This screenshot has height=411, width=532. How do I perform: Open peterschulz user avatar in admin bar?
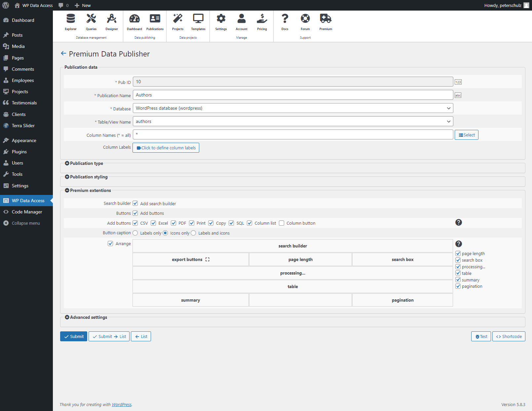click(526, 5)
